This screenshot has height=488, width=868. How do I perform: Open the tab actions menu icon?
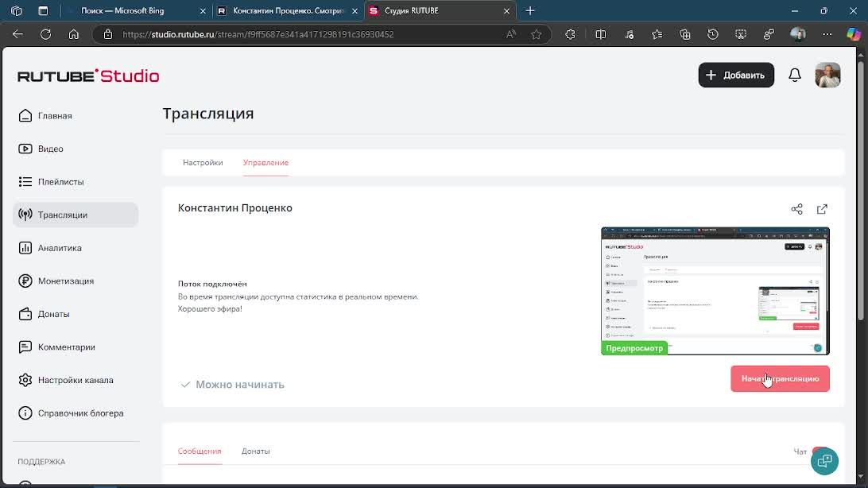pyautogui.click(x=43, y=10)
